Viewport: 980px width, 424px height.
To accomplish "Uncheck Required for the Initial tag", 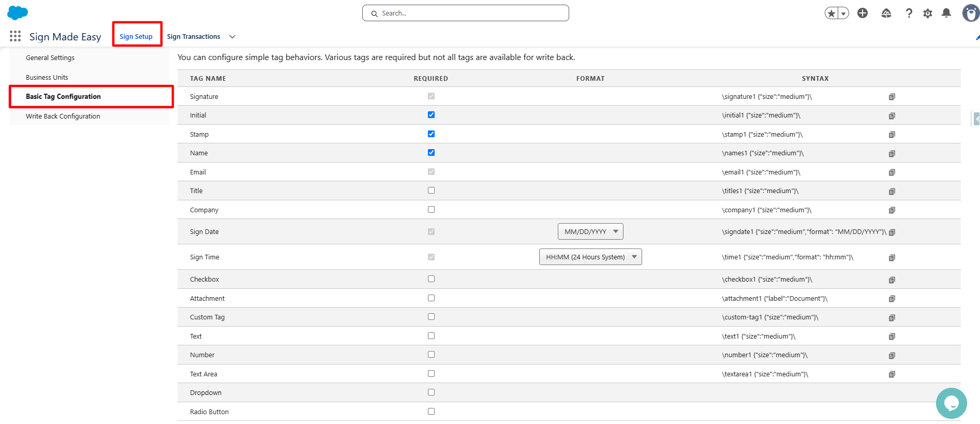I will (x=431, y=115).
